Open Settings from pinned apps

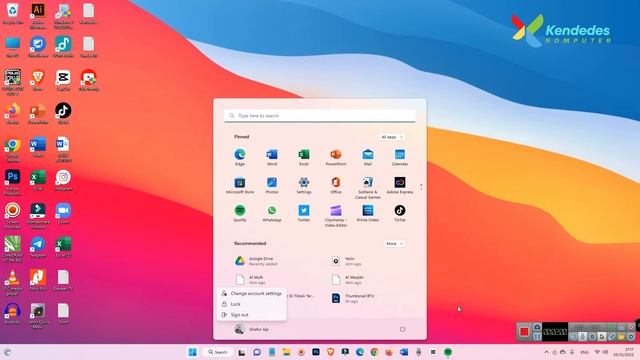tap(304, 185)
